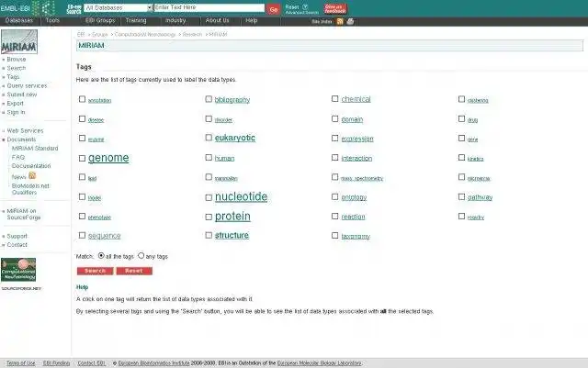Open Terms of Use in the footer
This screenshot has width=588, height=368.
[20, 363]
